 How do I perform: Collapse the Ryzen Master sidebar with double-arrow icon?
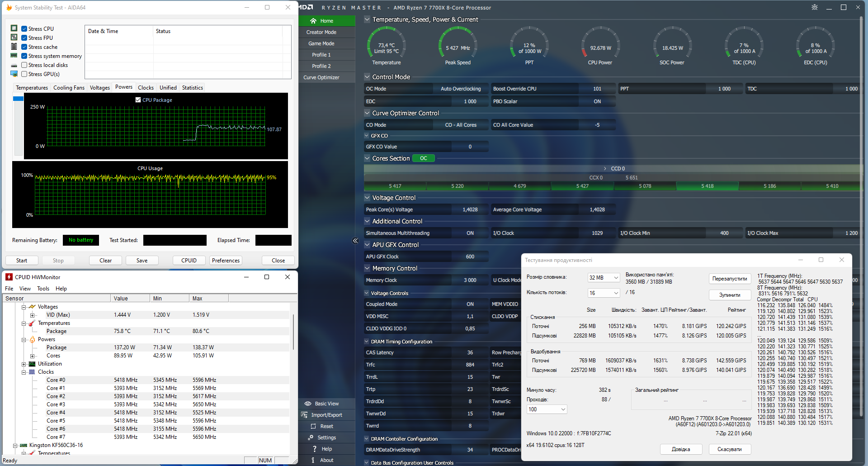tap(355, 241)
